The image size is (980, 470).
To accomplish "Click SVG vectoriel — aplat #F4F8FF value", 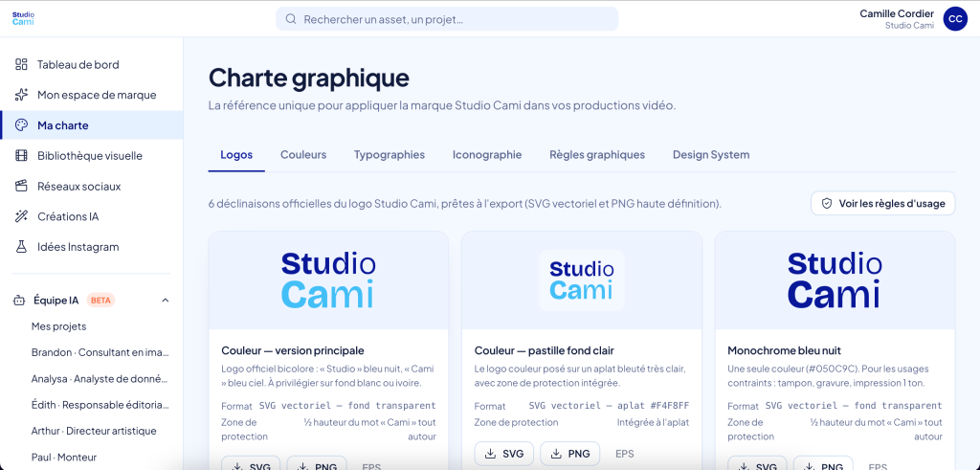I will tap(609, 406).
